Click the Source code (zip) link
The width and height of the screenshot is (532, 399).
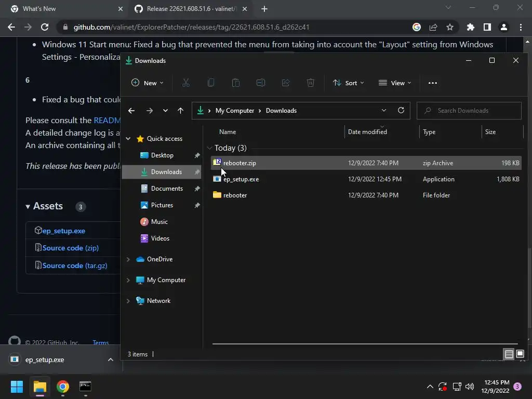(71, 248)
